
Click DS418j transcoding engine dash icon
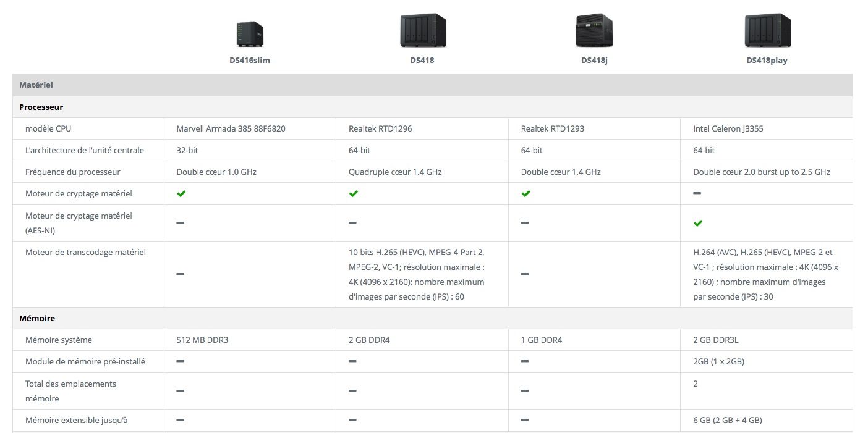pyautogui.click(x=525, y=274)
